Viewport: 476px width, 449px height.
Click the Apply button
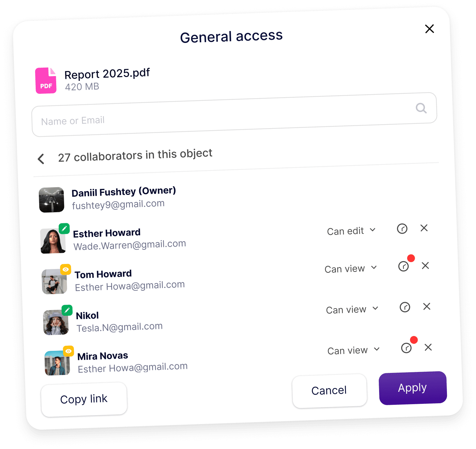pos(413,388)
